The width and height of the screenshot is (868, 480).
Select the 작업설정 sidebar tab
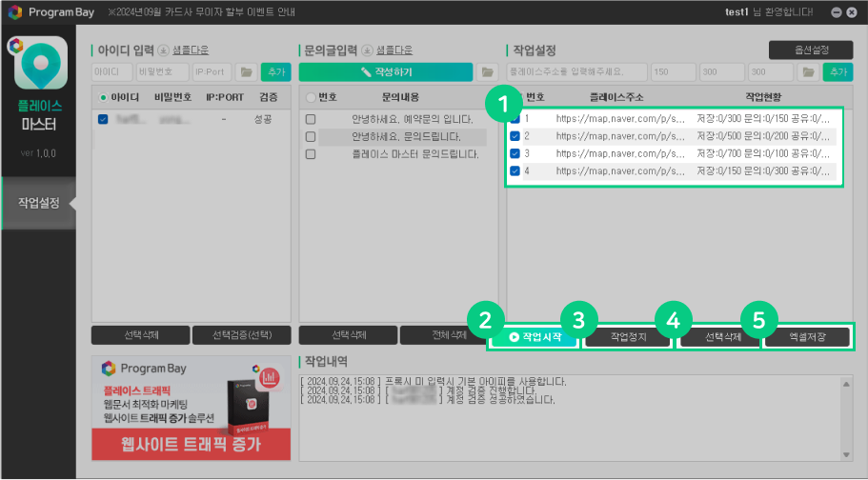[x=38, y=203]
